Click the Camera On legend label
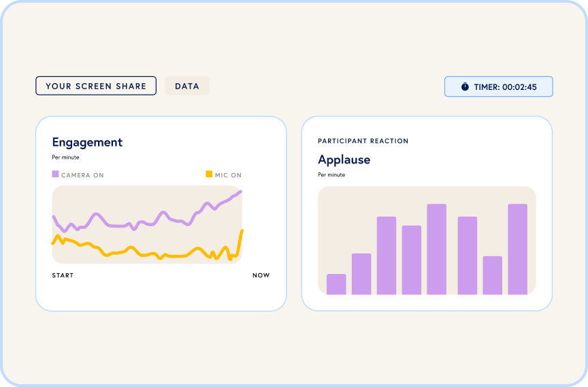The width and height of the screenshot is (588, 387). pos(82,175)
